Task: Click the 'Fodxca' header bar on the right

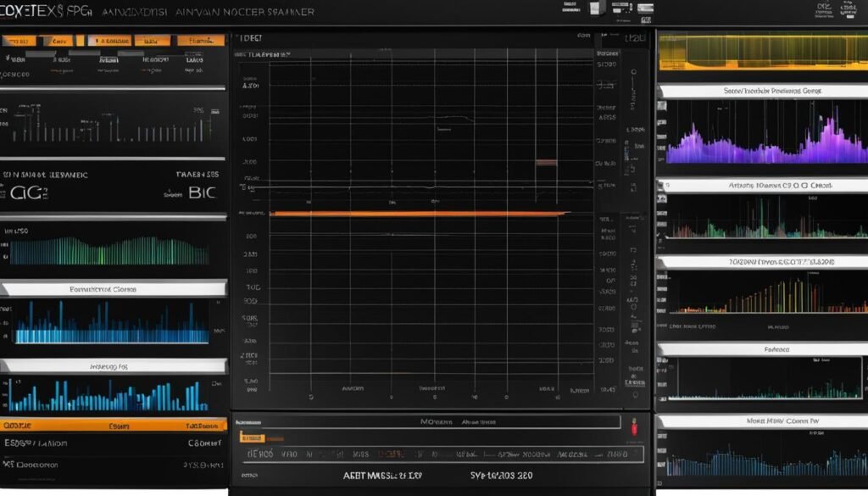Action: tap(763, 349)
